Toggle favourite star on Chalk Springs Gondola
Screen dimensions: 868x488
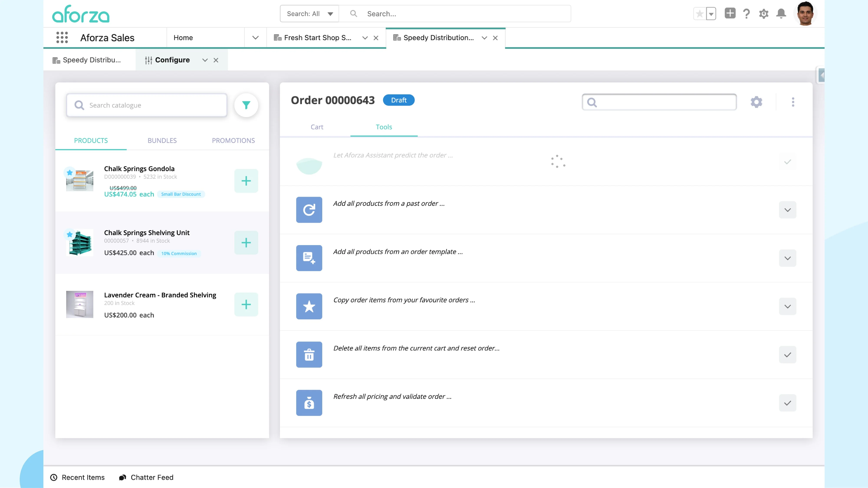click(69, 172)
